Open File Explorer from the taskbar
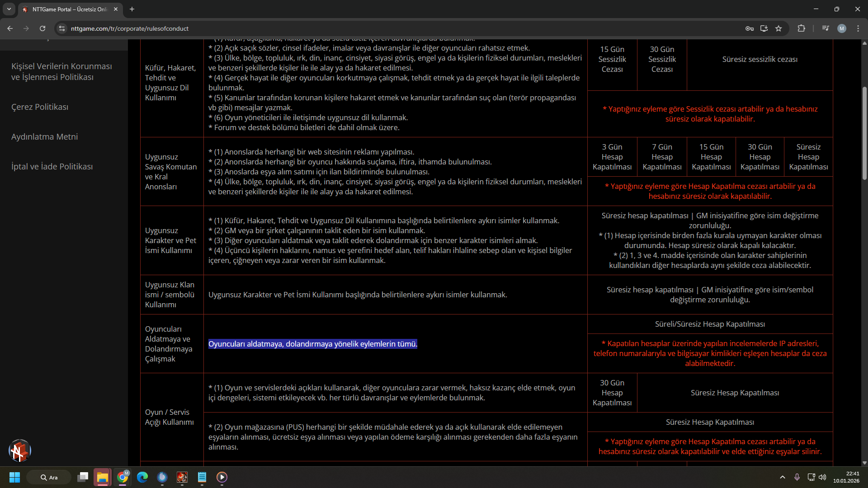868x488 pixels. coord(103,477)
